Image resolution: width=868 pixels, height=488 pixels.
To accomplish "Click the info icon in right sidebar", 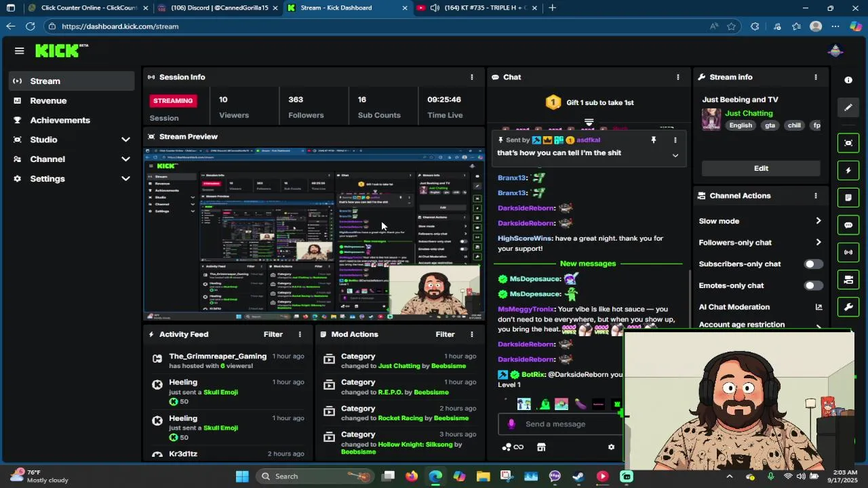I will point(848,80).
